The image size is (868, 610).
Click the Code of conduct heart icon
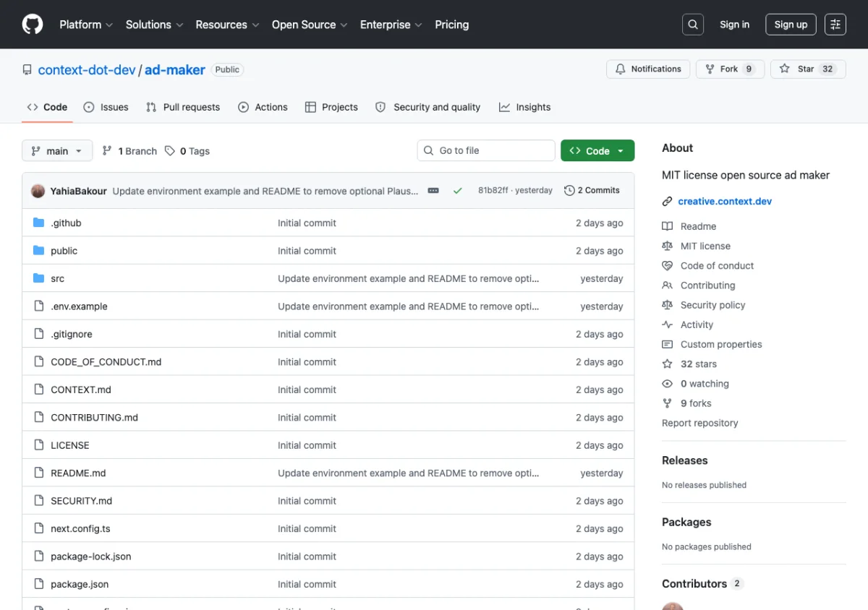click(668, 266)
